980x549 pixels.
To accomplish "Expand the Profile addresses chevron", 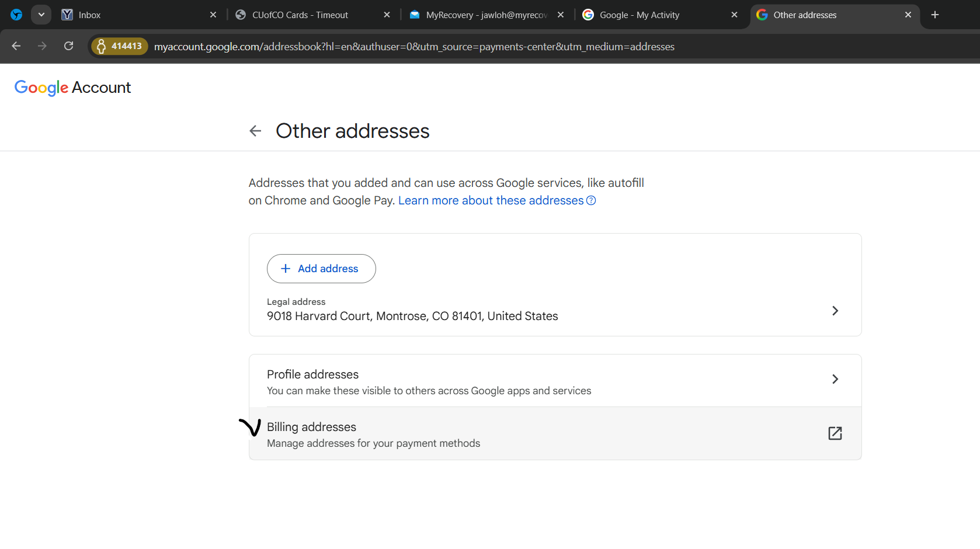I will click(835, 379).
